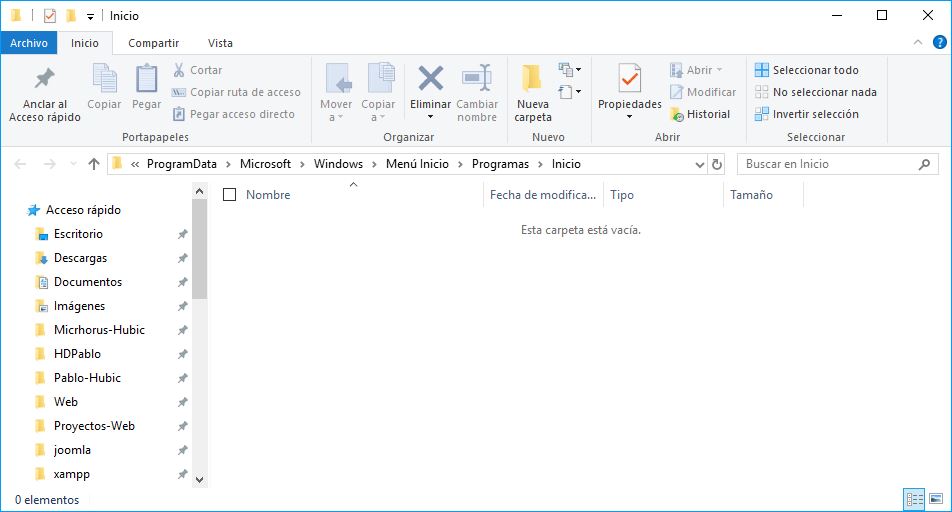
Task: Toggle the select-all checkbox beside Nombre
Action: (x=230, y=195)
